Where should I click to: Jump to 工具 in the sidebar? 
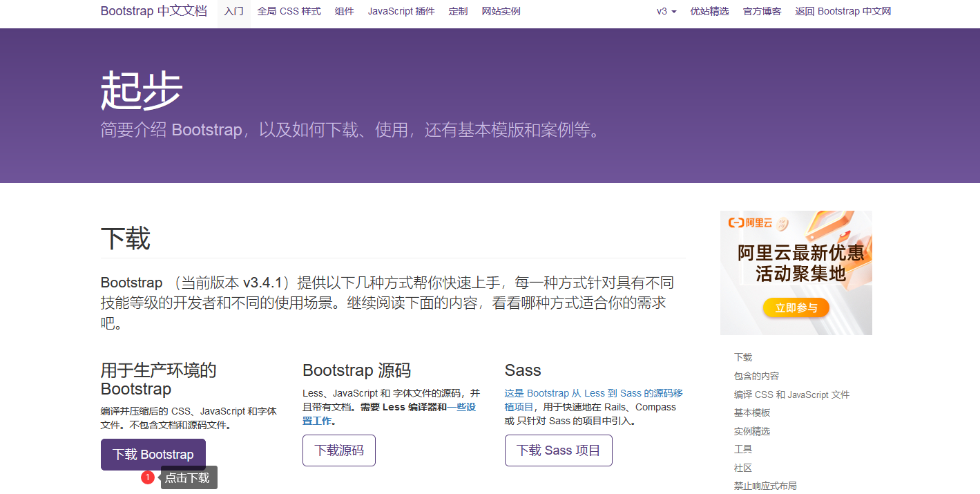click(743, 449)
